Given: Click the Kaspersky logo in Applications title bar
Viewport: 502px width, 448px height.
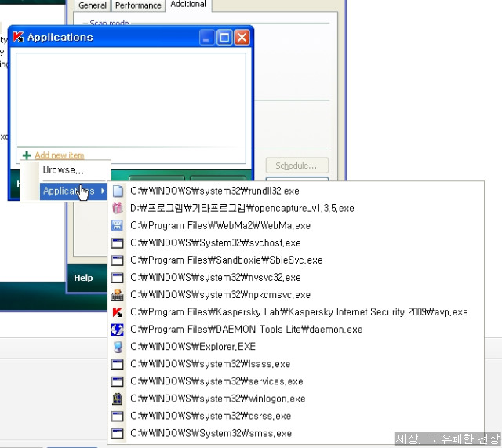Looking at the screenshot, I should [x=18, y=37].
